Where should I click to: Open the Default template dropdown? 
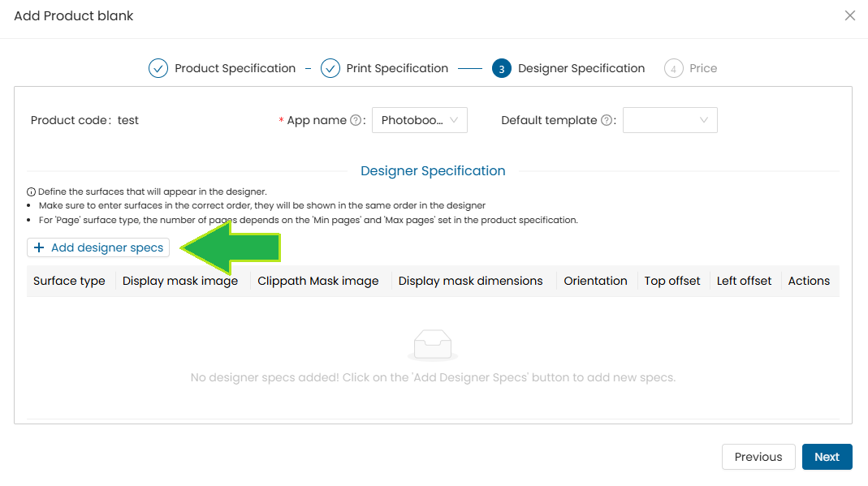[670, 120]
